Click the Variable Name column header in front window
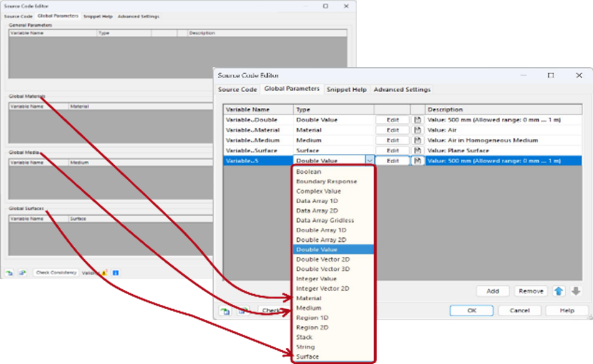 (258, 110)
